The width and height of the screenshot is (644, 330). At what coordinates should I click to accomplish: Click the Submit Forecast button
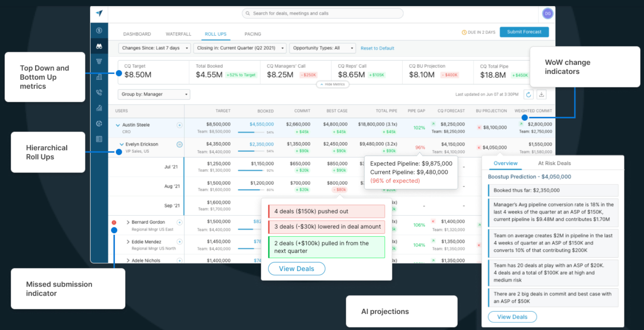click(524, 32)
